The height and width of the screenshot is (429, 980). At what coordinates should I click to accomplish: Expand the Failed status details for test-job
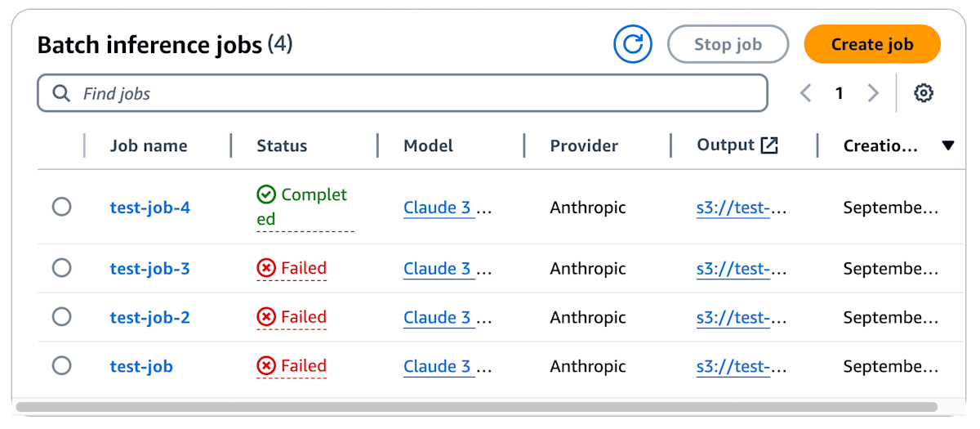pos(292,366)
